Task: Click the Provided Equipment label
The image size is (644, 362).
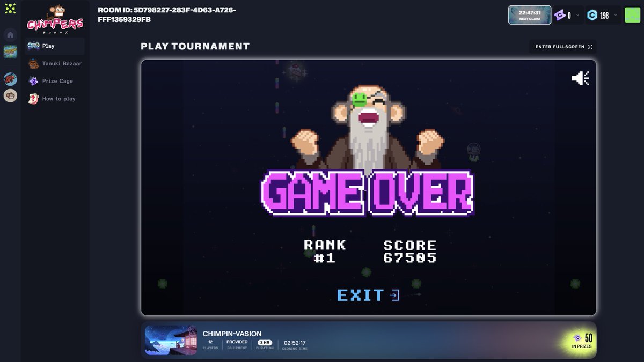Action: [x=237, y=344]
